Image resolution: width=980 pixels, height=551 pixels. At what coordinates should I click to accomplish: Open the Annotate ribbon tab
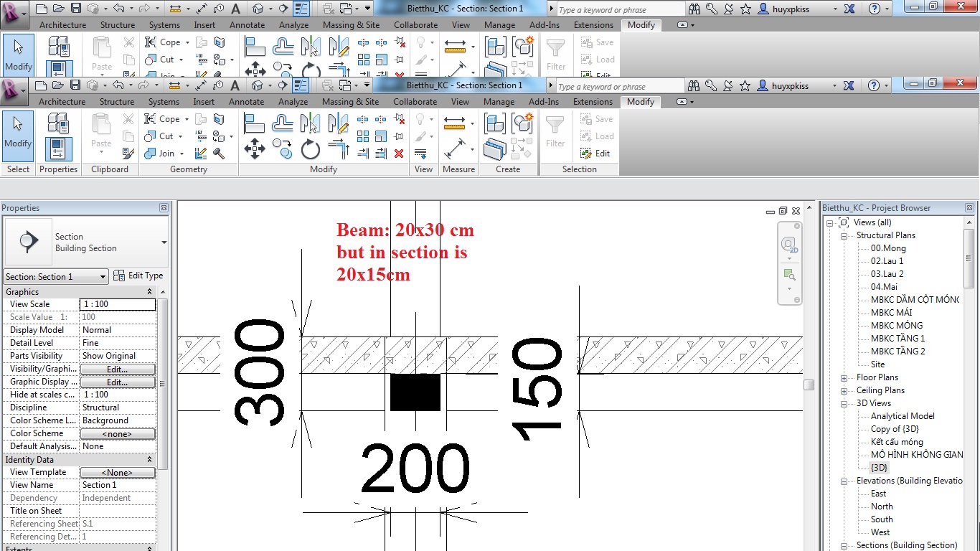(246, 101)
